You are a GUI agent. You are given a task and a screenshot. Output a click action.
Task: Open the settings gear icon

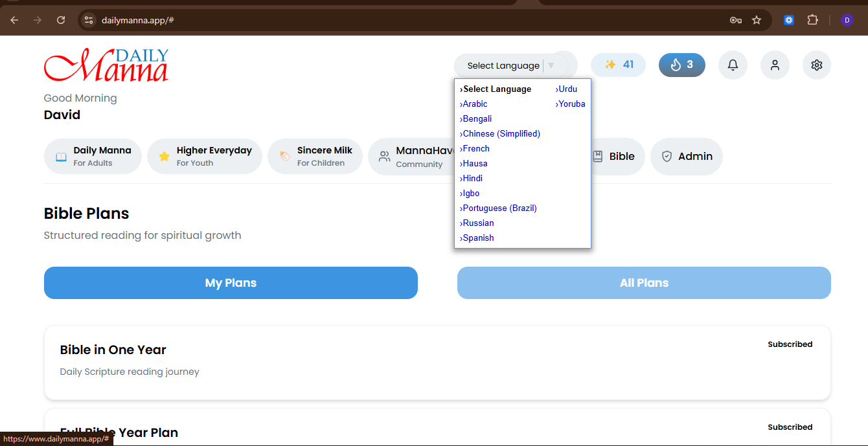pyautogui.click(x=816, y=65)
